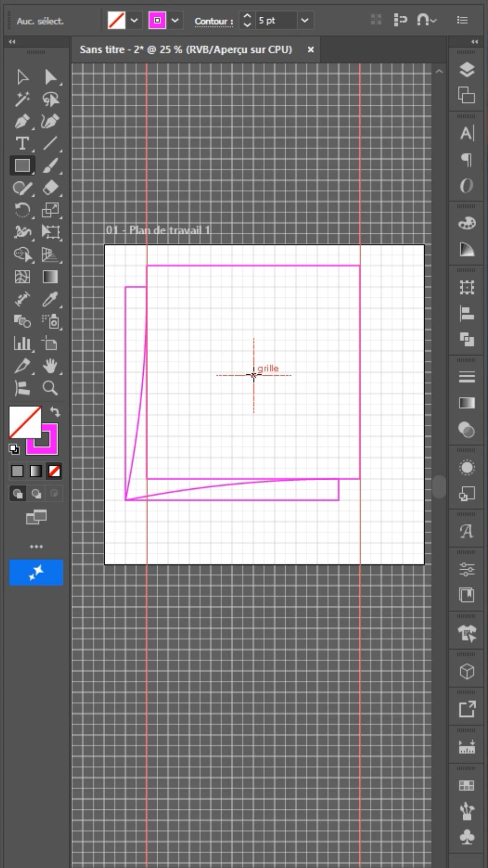Open stroke color dropdown arrow
This screenshot has height=868, width=488.
coord(175,20)
